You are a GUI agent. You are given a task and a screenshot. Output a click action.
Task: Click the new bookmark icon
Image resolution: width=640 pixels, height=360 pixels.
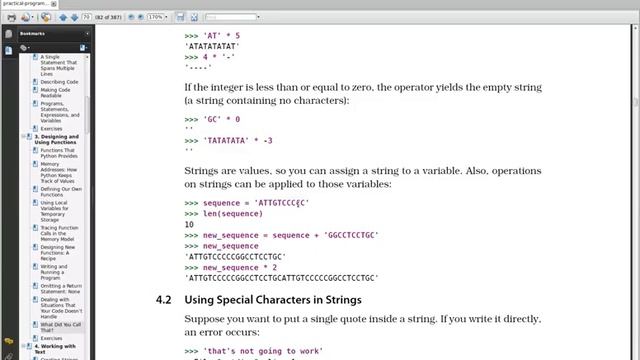click(x=83, y=48)
